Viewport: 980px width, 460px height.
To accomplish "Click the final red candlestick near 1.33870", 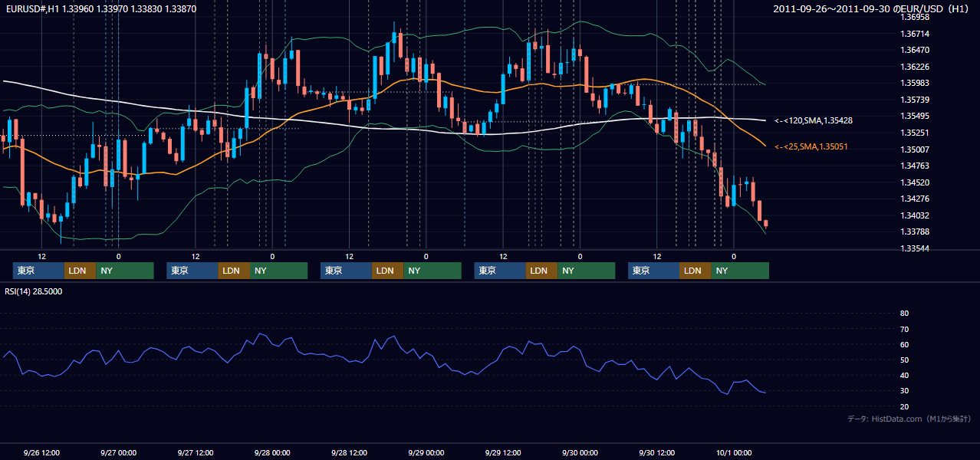I will pos(766,223).
